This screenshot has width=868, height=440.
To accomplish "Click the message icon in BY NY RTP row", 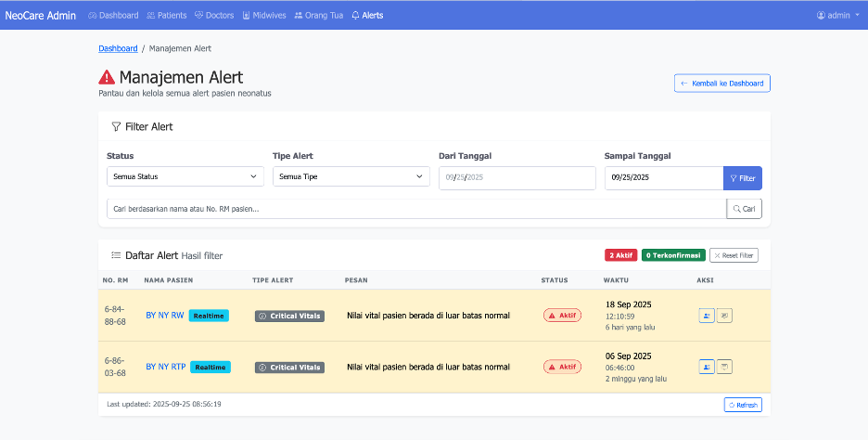I will pos(724,367).
